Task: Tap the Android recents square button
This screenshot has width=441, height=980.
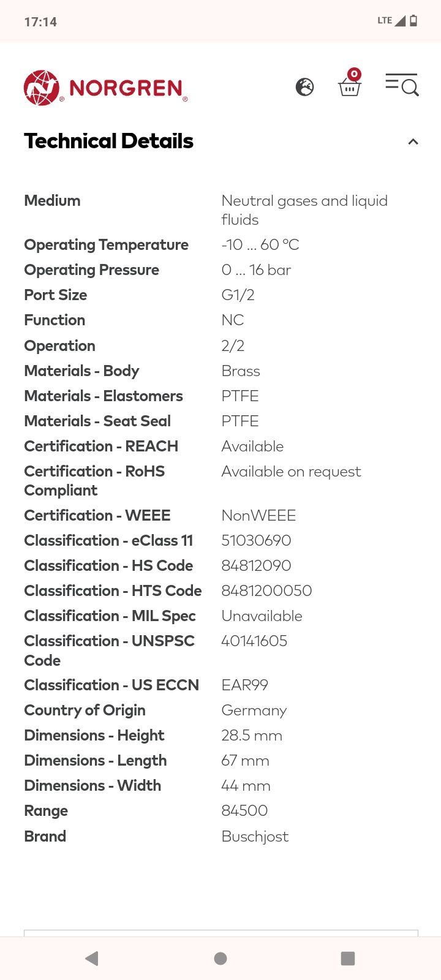Action: coord(348,959)
